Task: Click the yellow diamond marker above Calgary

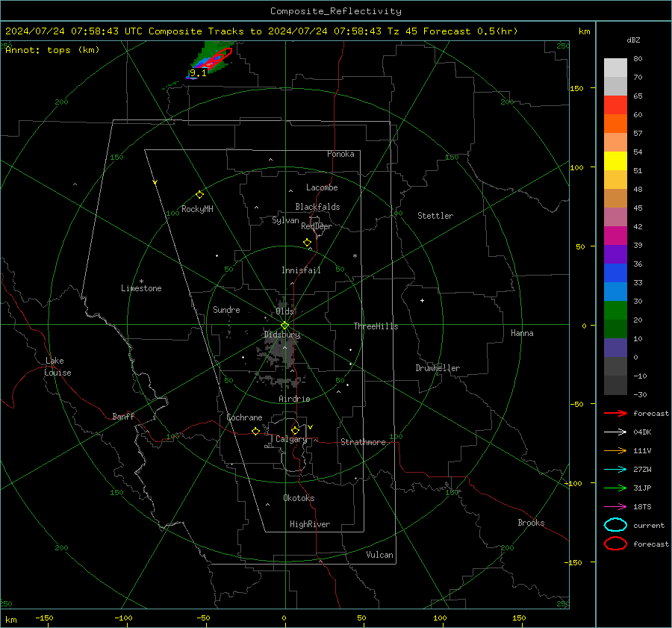Action: pyautogui.click(x=295, y=430)
